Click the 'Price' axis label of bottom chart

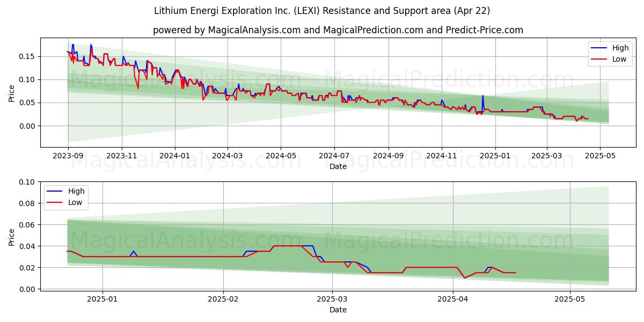click(x=12, y=237)
